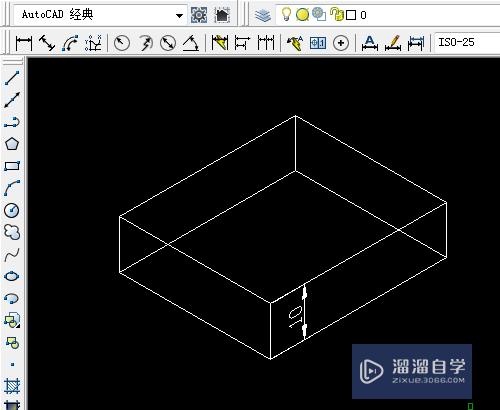Viewport: 500px width, 410px height.
Task: Click the Dimension Text Edit pencil tool
Action: click(393, 43)
